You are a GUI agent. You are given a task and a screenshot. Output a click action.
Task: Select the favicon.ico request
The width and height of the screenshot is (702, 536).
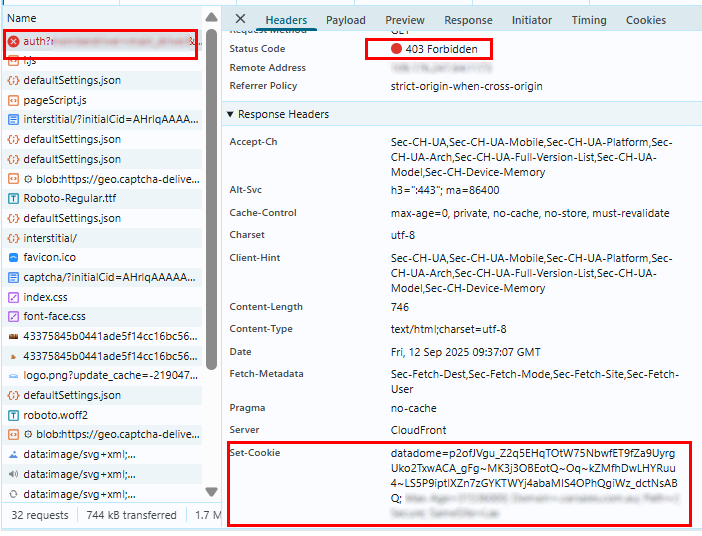(x=50, y=257)
